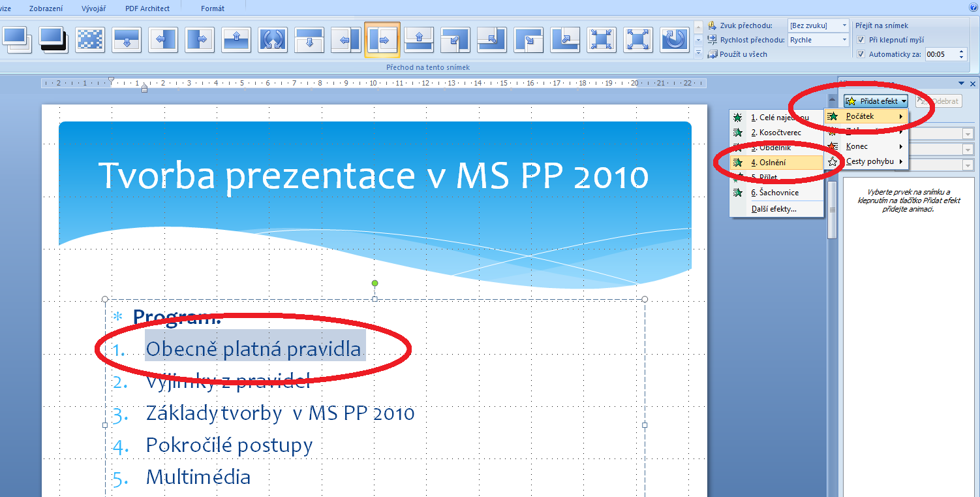Click the text Základy tvorby v MS PP 2010
This screenshot has width=980, height=497.
[281, 413]
